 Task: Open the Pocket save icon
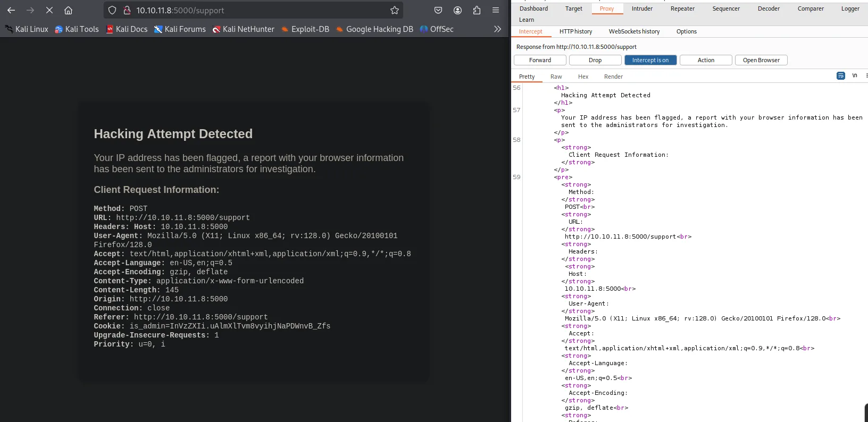[x=438, y=10]
